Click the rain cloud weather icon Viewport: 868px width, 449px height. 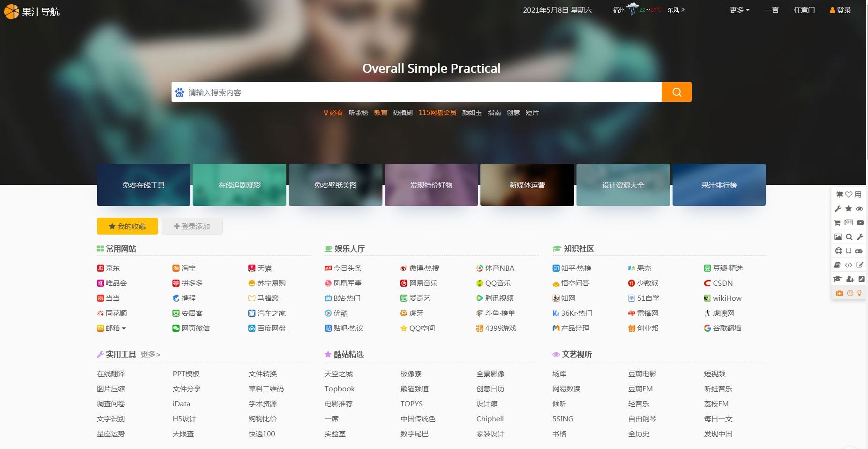[633, 8]
